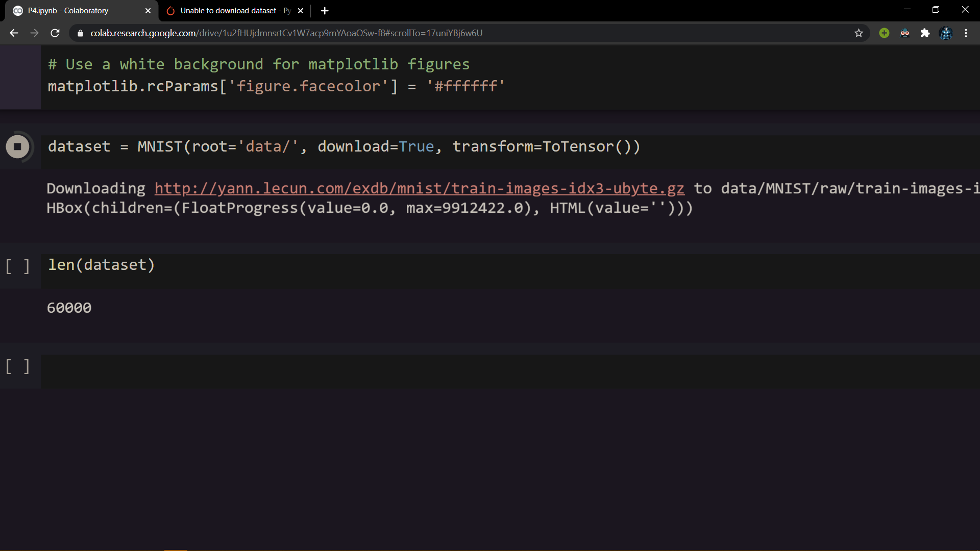
Task: Run the len(dataset) cell
Action: [x=17, y=266]
